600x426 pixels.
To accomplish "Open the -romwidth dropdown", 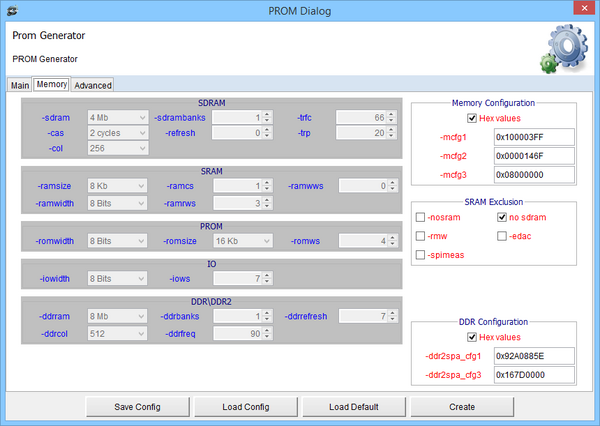I will coord(117,241).
